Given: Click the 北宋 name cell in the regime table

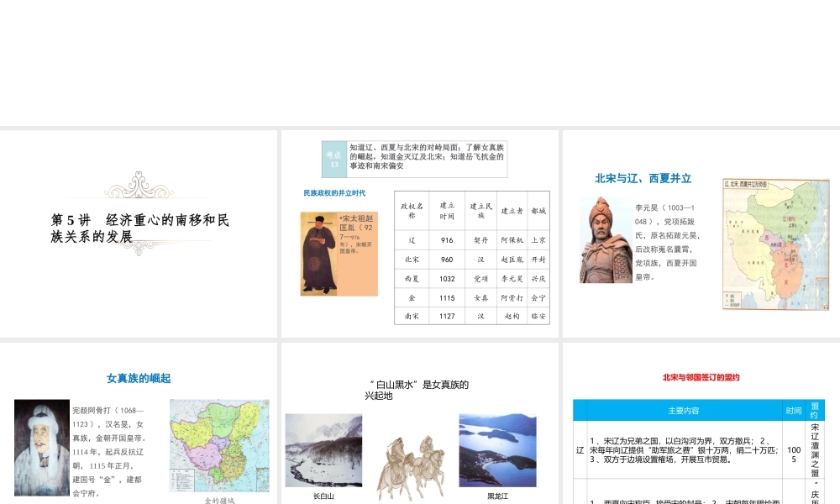Looking at the screenshot, I should 412,260.
